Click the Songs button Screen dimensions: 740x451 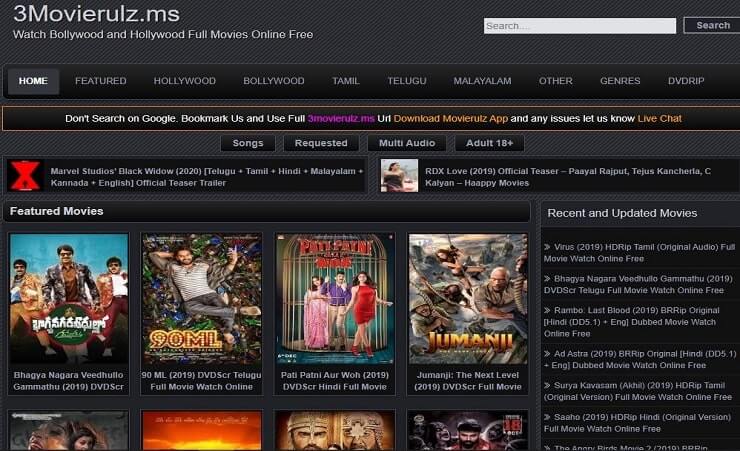248,143
